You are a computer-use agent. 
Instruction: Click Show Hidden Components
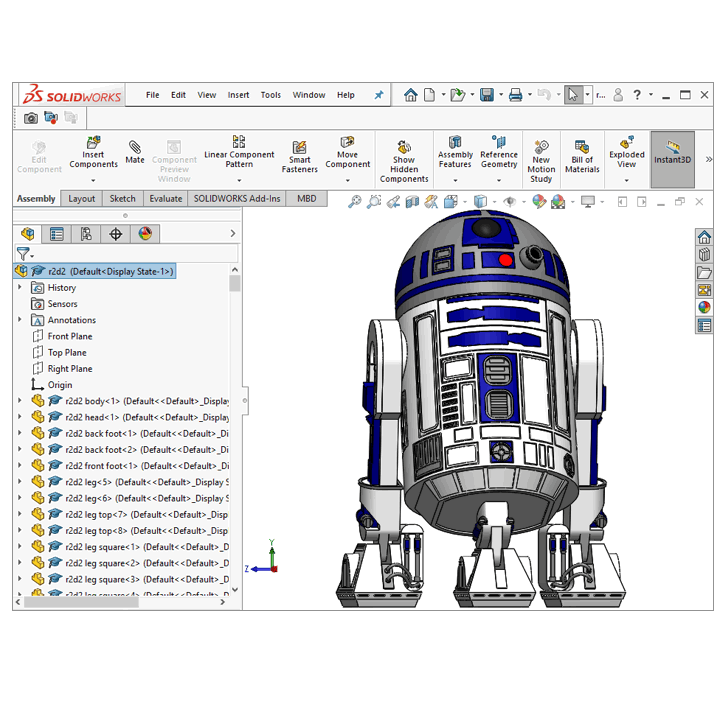point(404,162)
